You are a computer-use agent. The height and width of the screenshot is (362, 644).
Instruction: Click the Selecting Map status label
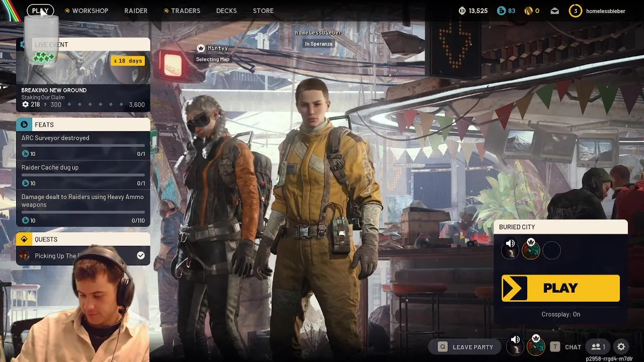(213, 59)
